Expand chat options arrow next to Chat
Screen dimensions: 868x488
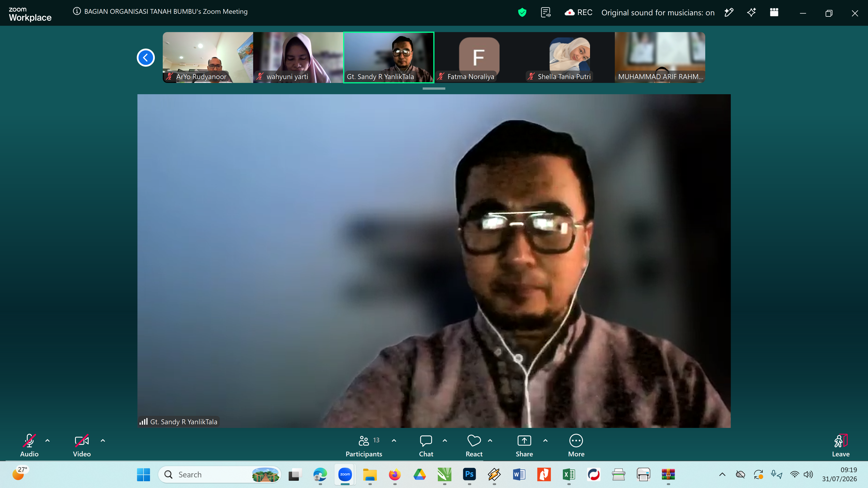[x=445, y=441]
